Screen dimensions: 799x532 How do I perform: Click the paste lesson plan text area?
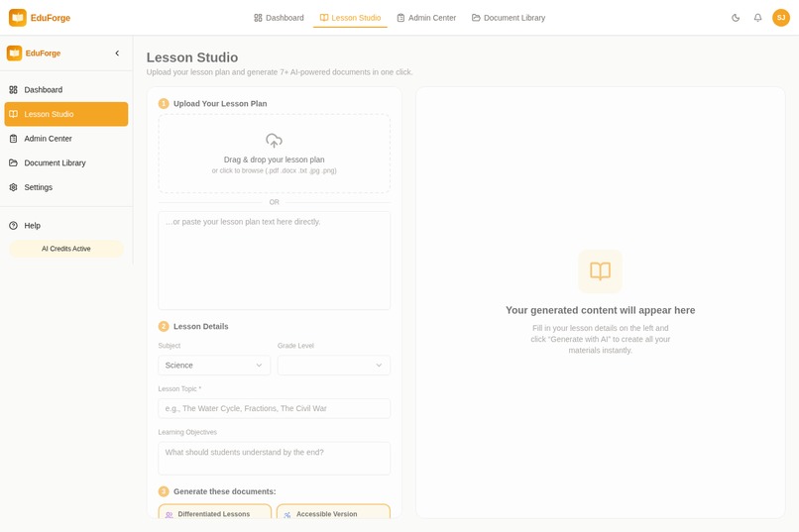(275, 261)
